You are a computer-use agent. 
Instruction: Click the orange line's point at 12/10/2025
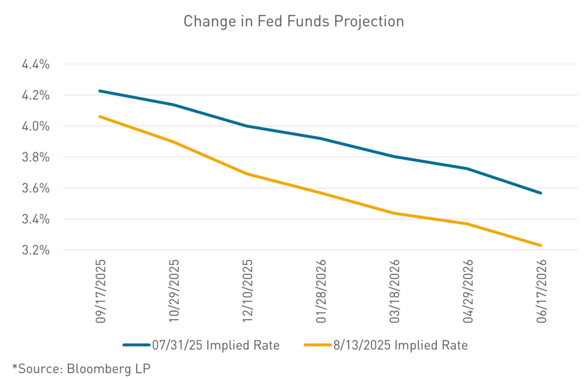(x=247, y=174)
